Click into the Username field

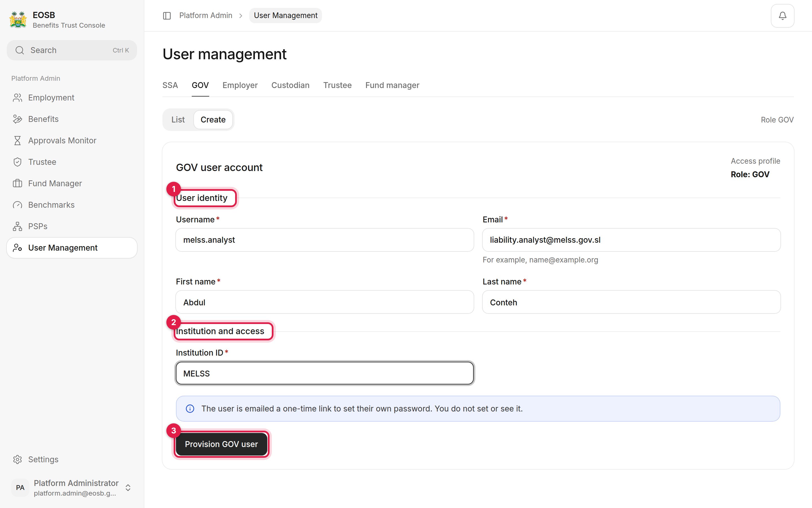point(325,240)
